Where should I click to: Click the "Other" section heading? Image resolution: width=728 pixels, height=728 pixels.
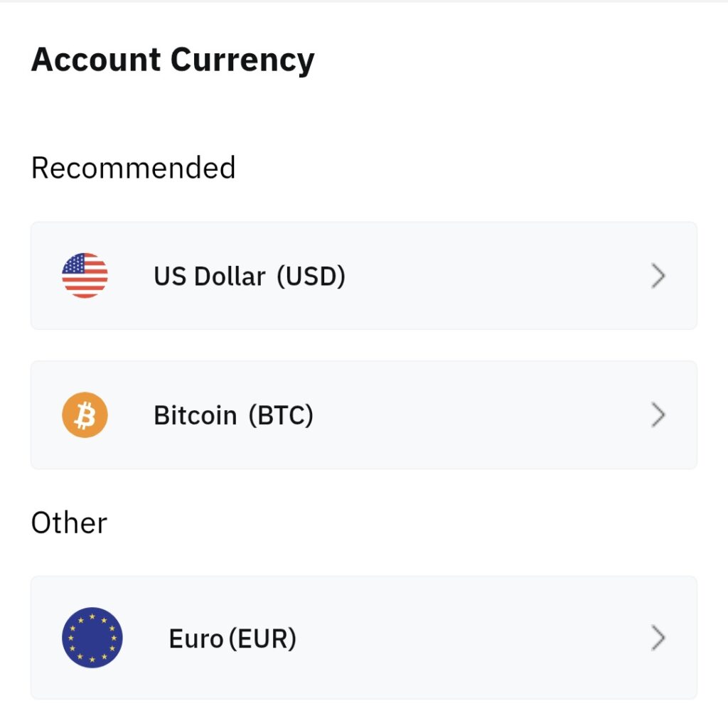pos(69,523)
